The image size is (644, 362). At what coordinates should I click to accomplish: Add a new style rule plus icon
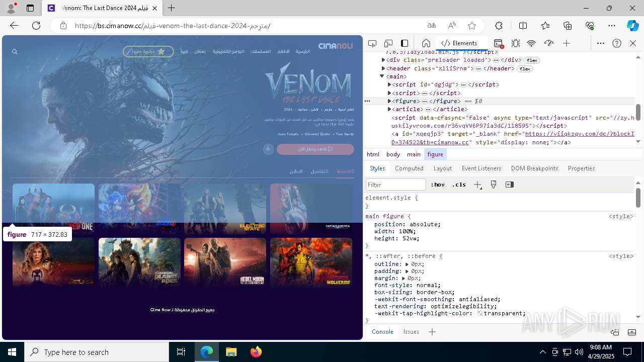click(x=477, y=185)
